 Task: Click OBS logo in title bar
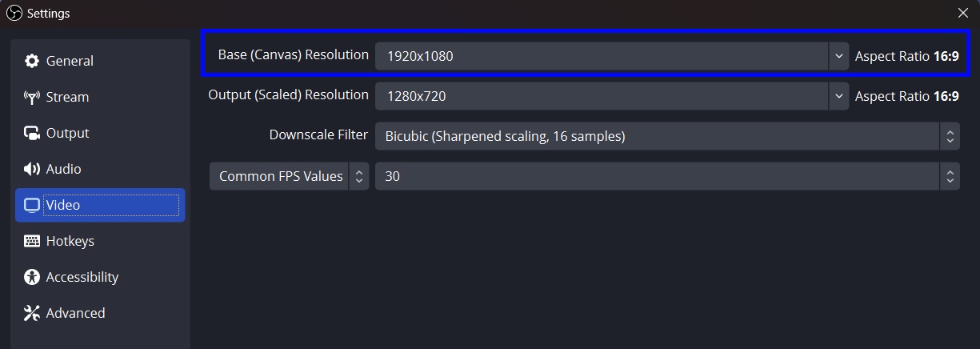pyautogui.click(x=14, y=13)
